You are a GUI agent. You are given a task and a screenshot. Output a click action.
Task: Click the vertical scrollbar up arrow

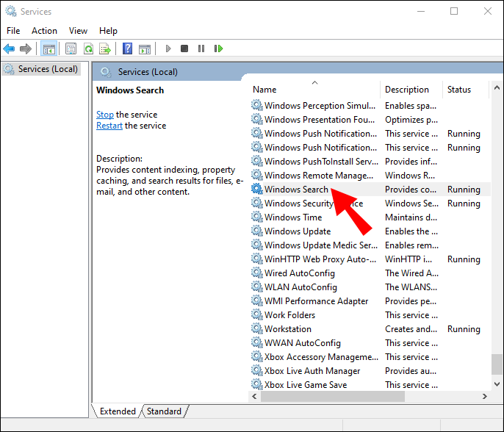[497, 87]
